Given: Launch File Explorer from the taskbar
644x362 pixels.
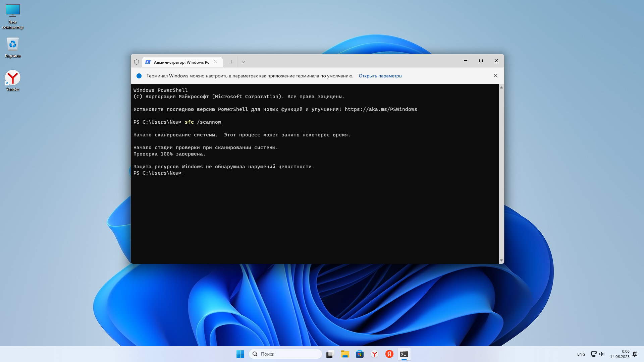Looking at the screenshot, I should click(x=345, y=354).
